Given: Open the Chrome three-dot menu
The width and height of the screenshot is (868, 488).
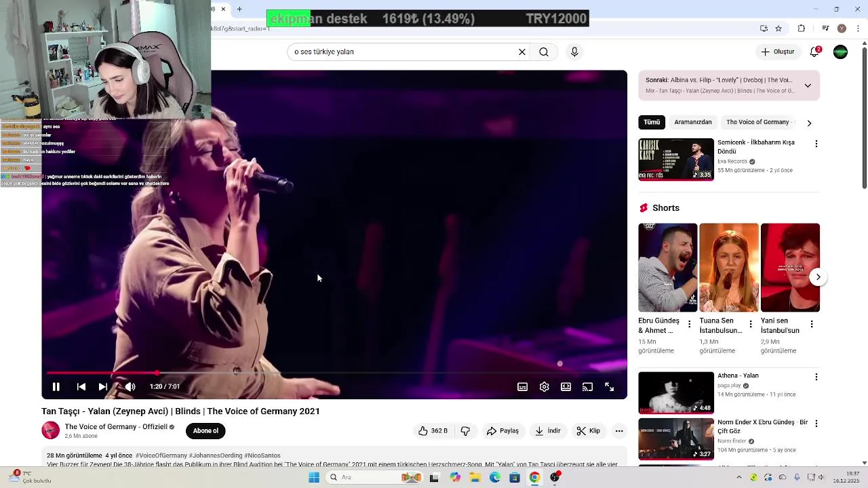Looking at the screenshot, I should click(858, 28).
